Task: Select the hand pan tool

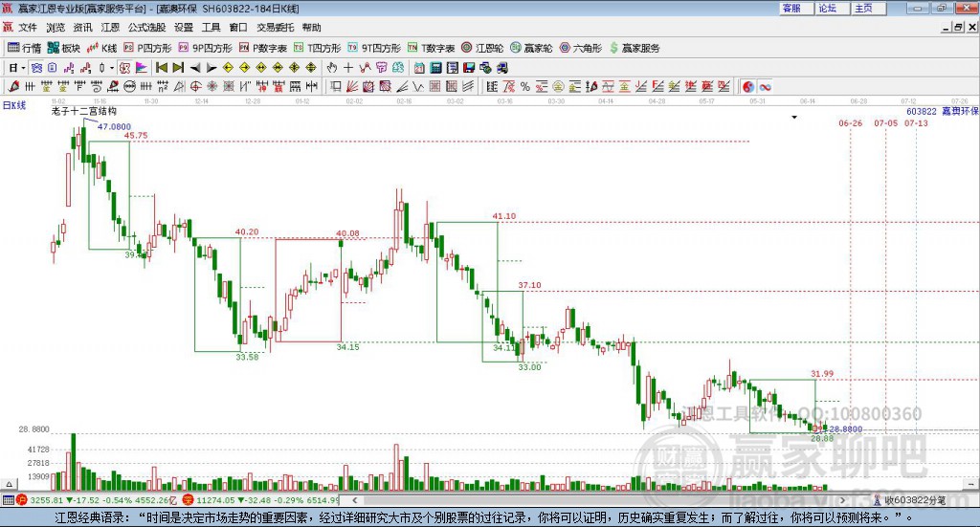Action: [332, 68]
